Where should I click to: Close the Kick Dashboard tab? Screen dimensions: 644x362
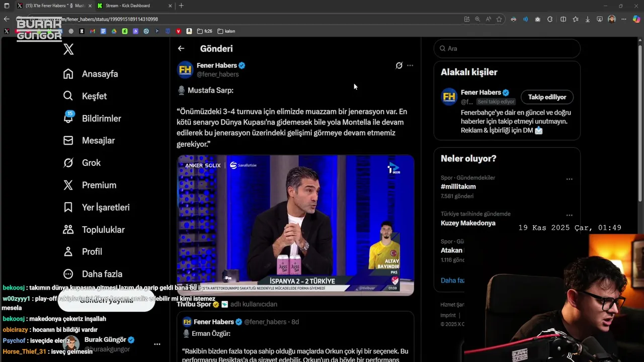pyautogui.click(x=170, y=6)
